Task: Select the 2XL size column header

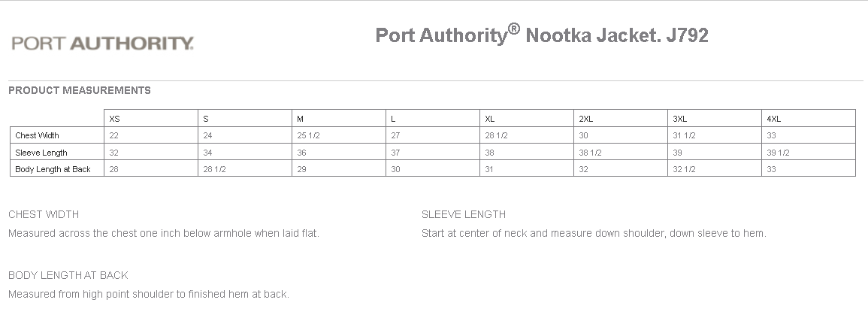Action: pyautogui.click(x=586, y=119)
